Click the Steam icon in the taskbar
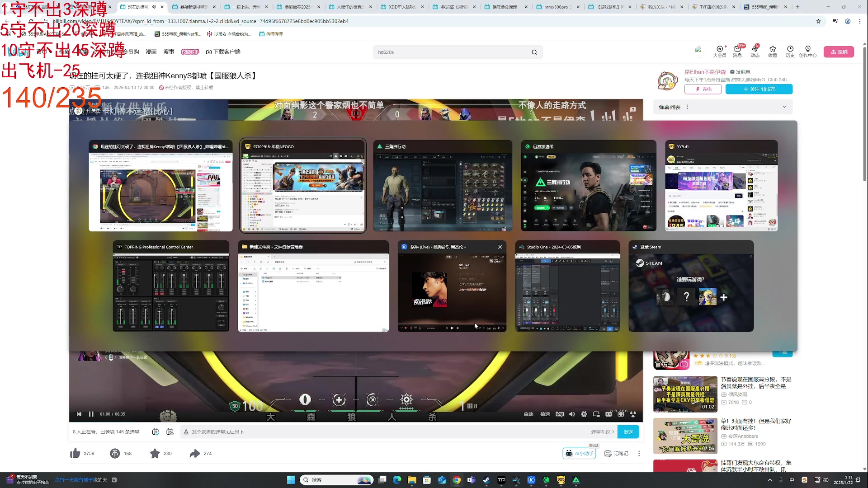868x488 pixels. click(x=486, y=480)
